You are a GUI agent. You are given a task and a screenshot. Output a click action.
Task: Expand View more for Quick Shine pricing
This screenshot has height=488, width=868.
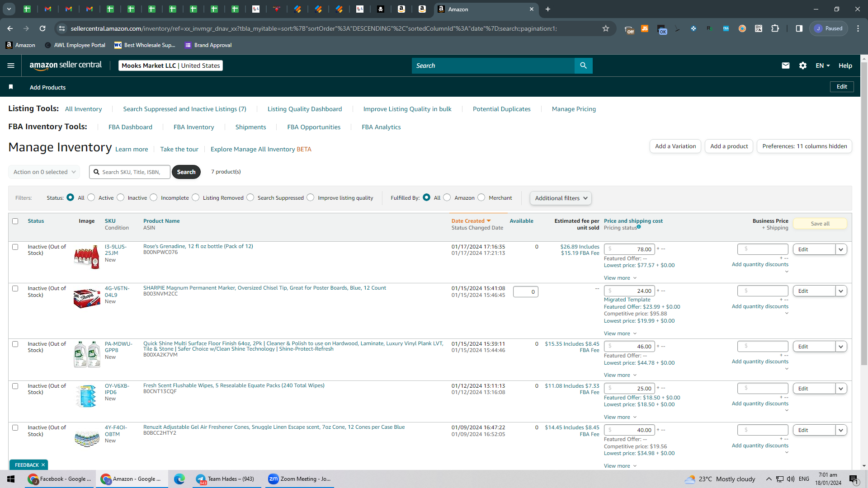(x=620, y=375)
